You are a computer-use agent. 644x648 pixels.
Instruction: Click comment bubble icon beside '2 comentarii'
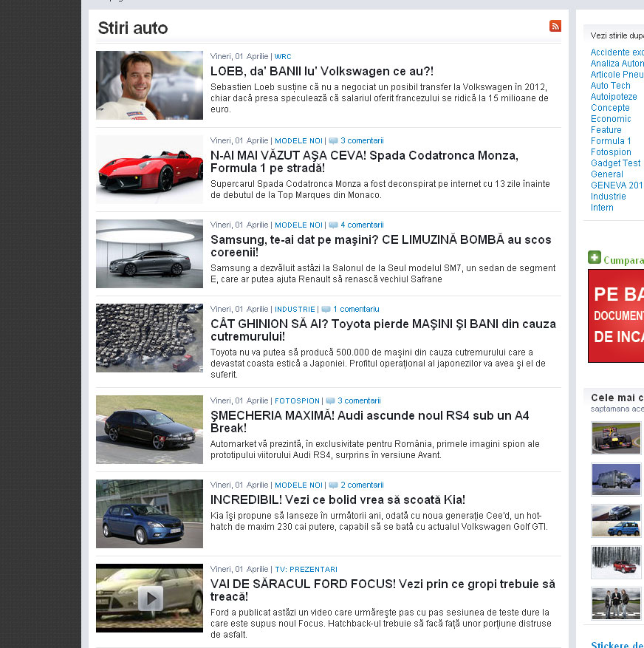[333, 485]
